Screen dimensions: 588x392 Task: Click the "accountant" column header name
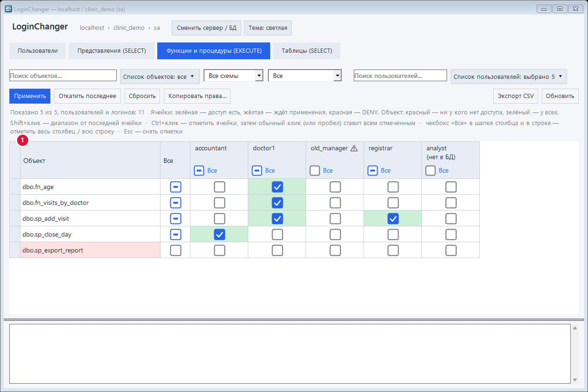[211, 148]
